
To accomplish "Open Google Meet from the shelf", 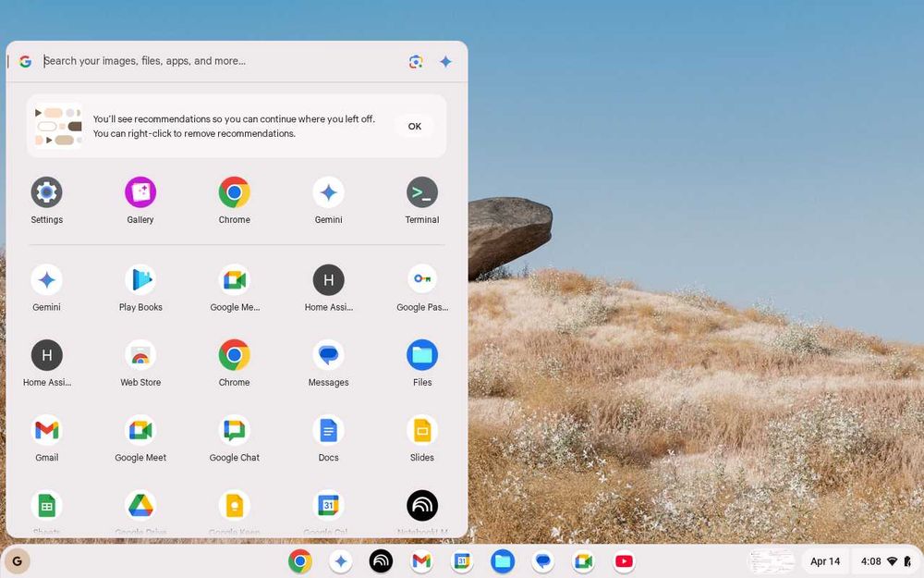I will (x=583, y=561).
